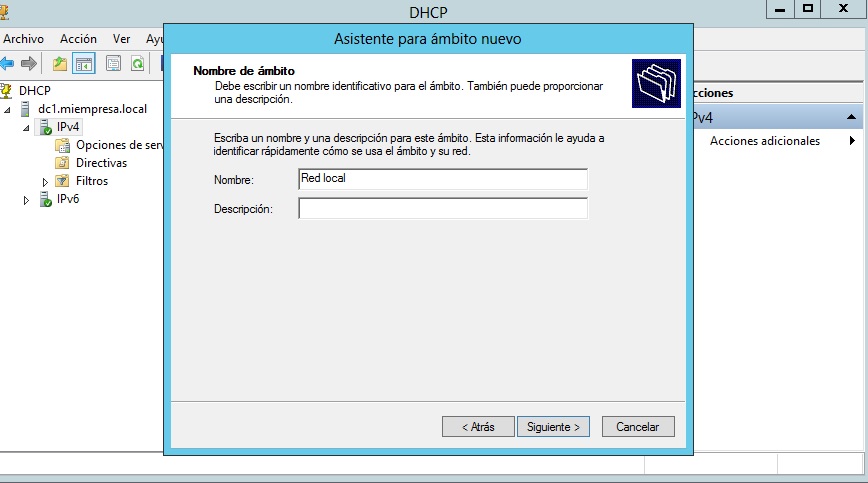Click the back arrow toolbar icon
The width and height of the screenshot is (868, 483).
click(8, 64)
